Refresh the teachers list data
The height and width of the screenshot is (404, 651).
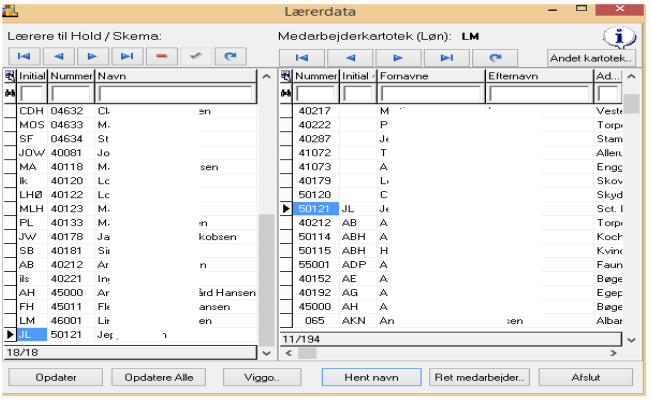pyautogui.click(x=230, y=56)
